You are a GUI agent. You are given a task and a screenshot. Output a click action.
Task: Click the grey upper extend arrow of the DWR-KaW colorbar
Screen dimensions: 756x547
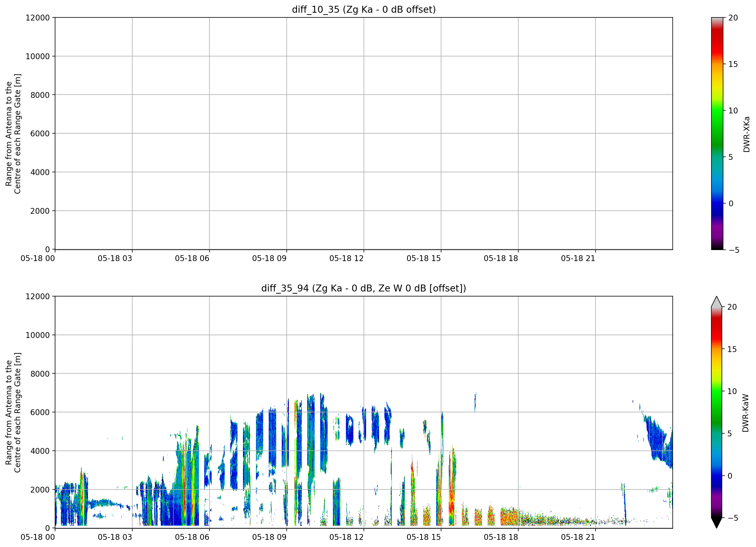(716, 302)
